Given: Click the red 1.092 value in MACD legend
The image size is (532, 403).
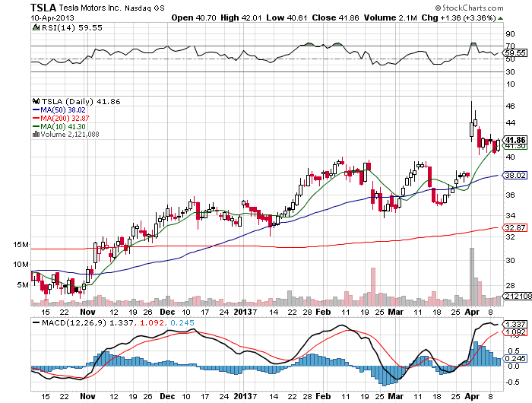Looking at the screenshot, I should (151, 322).
